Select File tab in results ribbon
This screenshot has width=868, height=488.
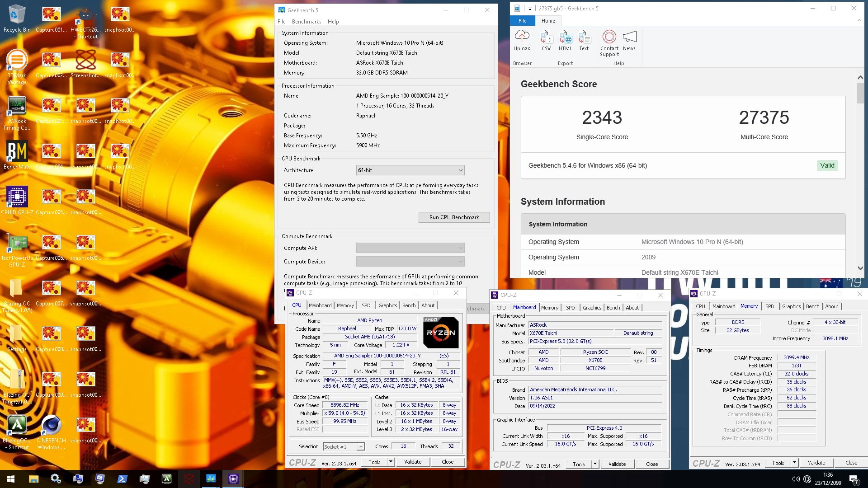523,21
